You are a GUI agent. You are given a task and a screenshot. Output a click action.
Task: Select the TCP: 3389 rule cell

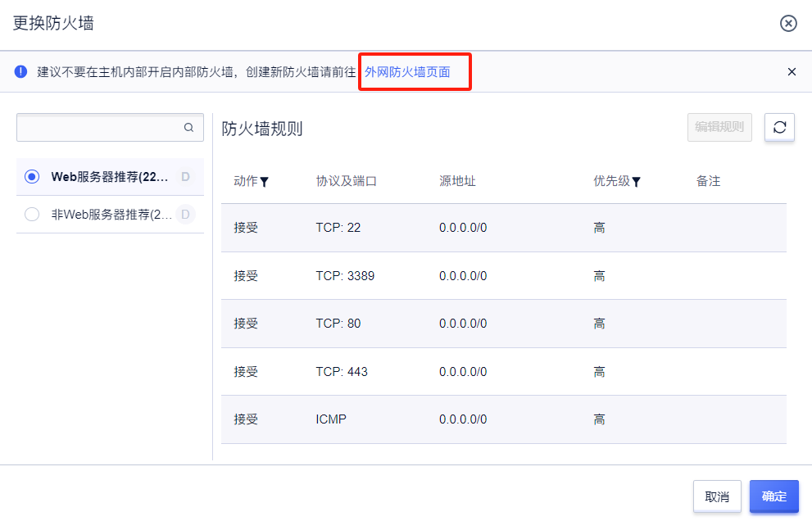coord(345,276)
